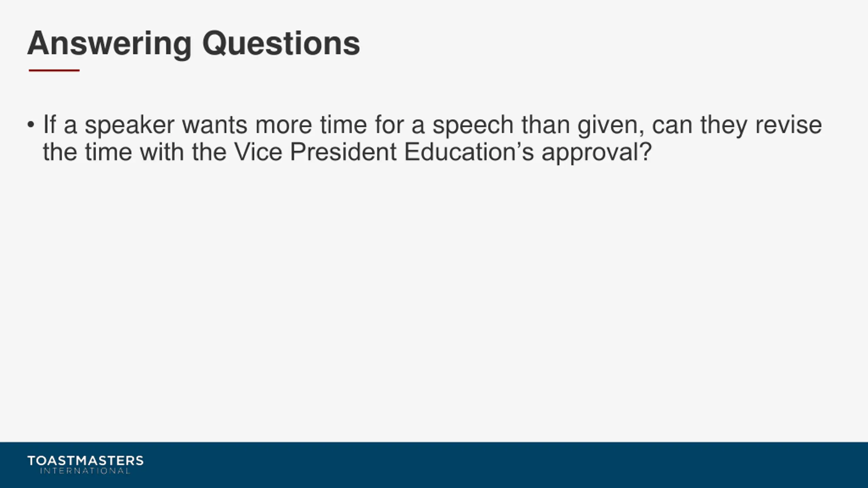This screenshot has width=868, height=488.
Task: Click the Toastmasters International logo
Action: 85,465
